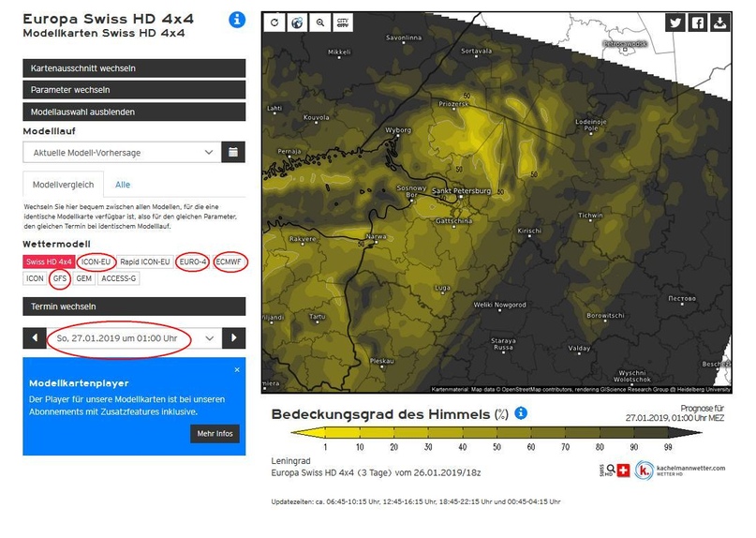Click Modellauswahl ausblenden
Screen dimensions: 756x538
[134, 112]
